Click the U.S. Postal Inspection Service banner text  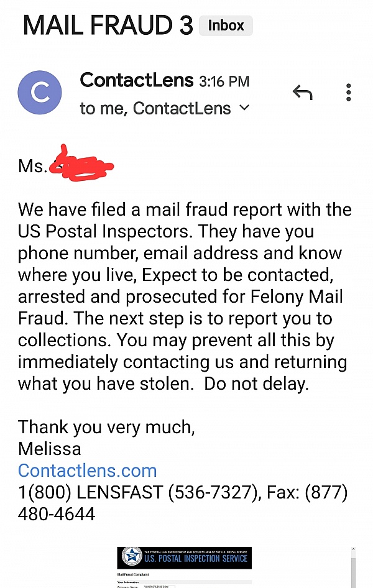click(196, 559)
